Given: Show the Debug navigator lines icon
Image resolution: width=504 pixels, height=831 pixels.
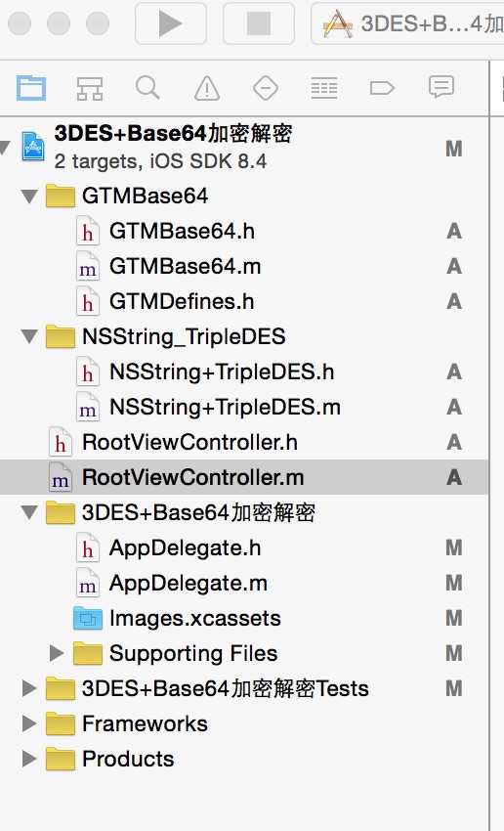Looking at the screenshot, I should click(324, 88).
